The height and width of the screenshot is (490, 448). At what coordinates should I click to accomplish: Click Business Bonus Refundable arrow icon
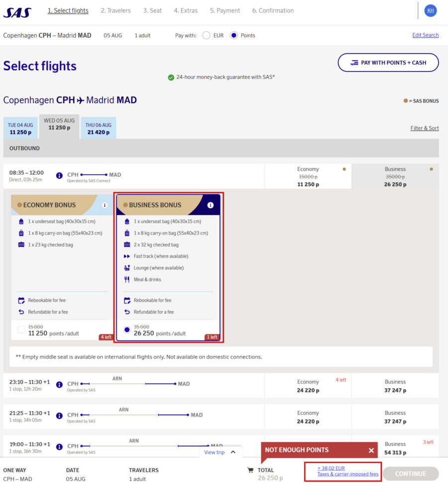pos(127,312)
